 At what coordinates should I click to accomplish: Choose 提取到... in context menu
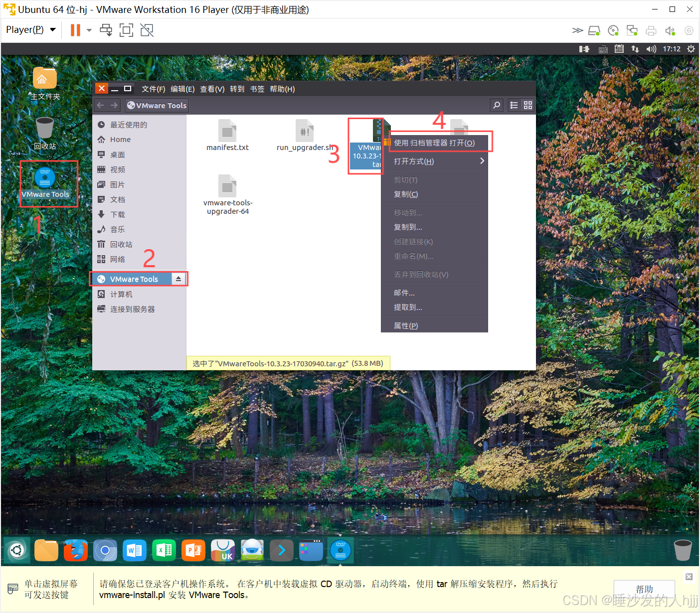(x=434, y=307)
